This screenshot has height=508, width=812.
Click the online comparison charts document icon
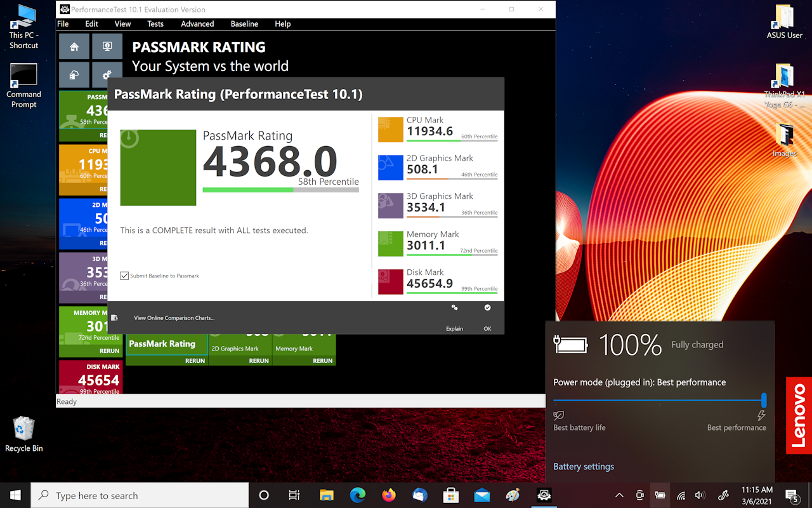coord(114,318)
